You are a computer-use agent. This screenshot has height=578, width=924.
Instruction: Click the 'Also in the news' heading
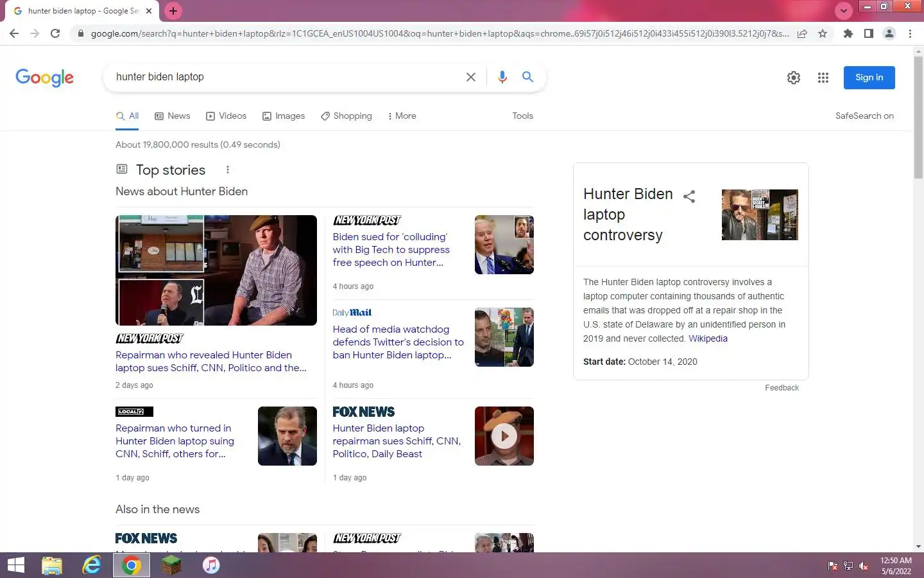click(x=157, y=509)
